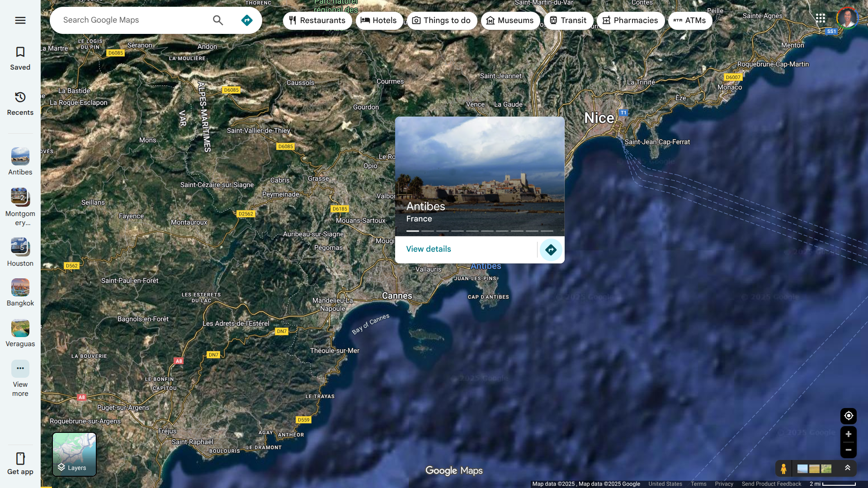Screen dimensions: 868x488
Task: Toggle the Layers map type thumbnail
Action: click(75, 454)
